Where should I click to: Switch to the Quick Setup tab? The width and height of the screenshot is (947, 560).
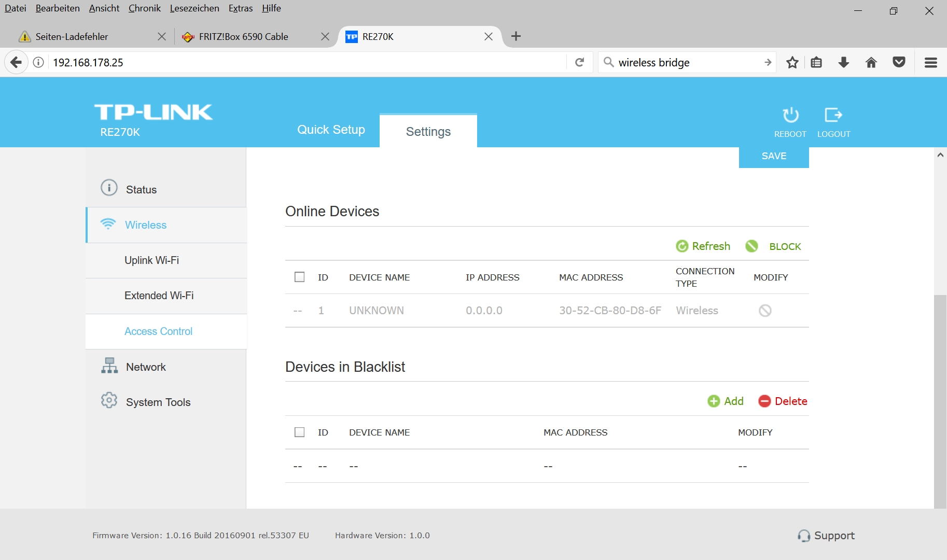[x=331, y=130]
